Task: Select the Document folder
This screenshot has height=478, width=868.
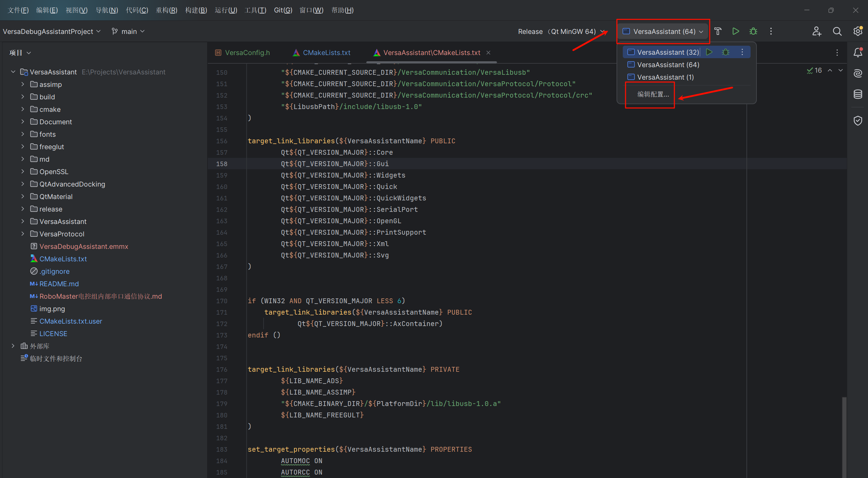Action: point(51,122)
